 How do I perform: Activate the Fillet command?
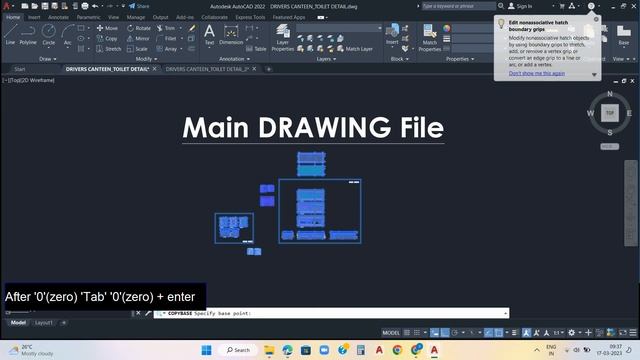[x=167, y=38]
